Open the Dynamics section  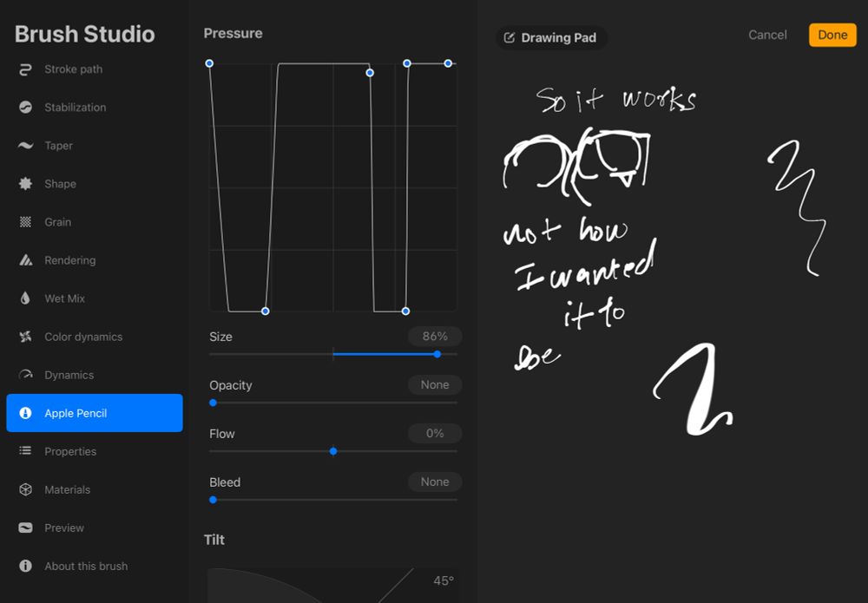pyautogui.click(x=94, y=375)
